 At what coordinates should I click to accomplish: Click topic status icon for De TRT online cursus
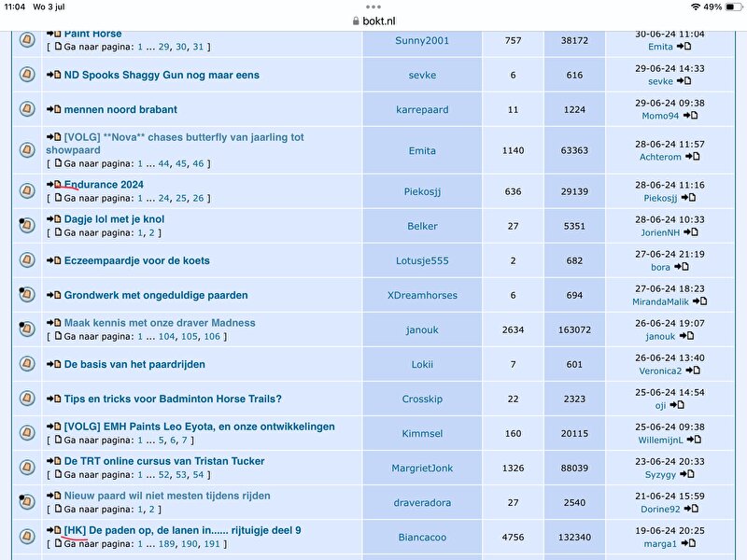[x=27, y=468]
